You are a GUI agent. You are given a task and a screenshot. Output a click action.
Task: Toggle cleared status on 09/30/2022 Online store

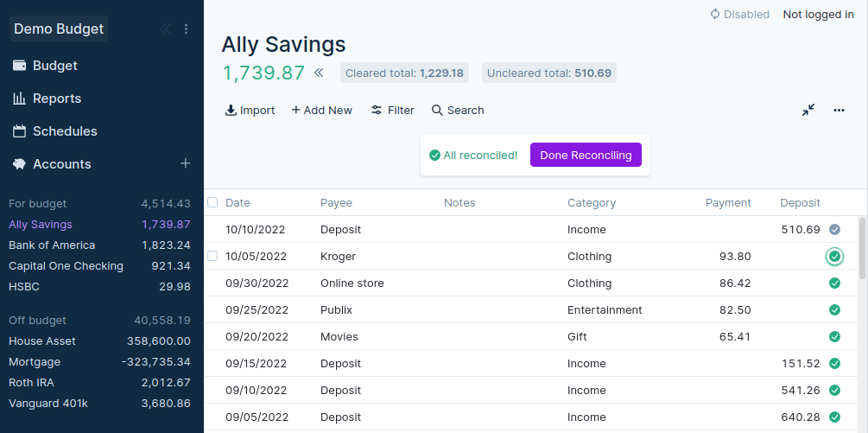coord(834,283)
